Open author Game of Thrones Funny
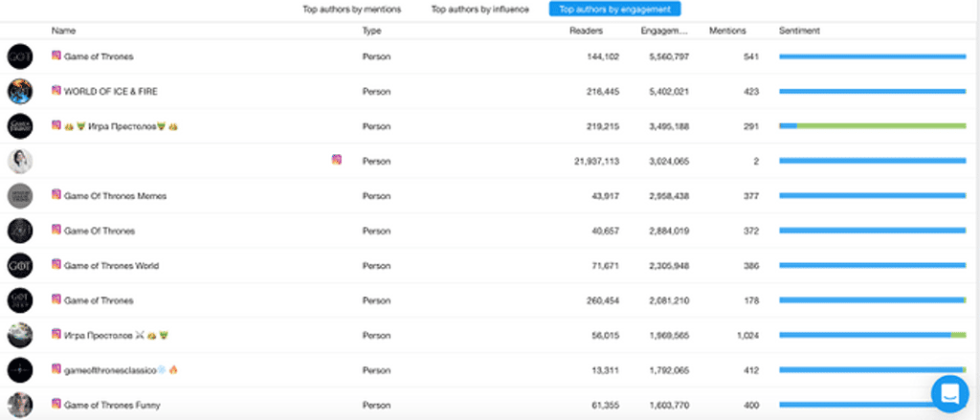Image resolution: width=980 pixels, height=420 pixels. pyautogui.click(x=112, y=405)
